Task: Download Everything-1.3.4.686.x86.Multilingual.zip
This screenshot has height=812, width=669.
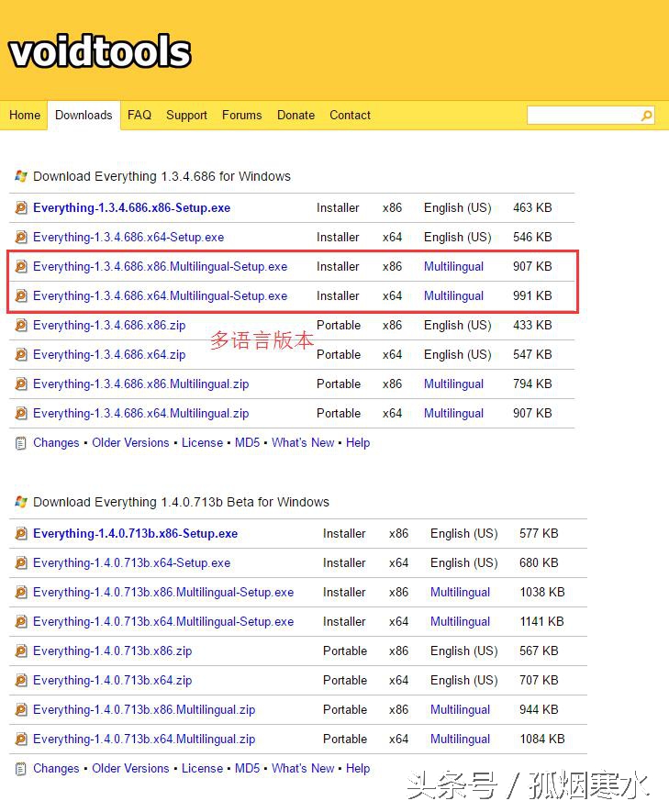Action: tap(140, 384)
